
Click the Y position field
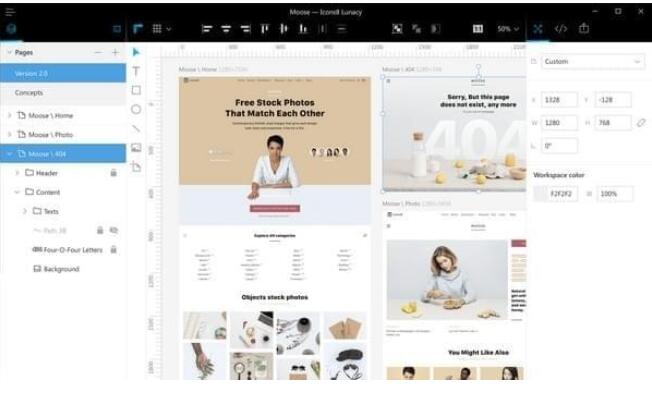(613, 100)
